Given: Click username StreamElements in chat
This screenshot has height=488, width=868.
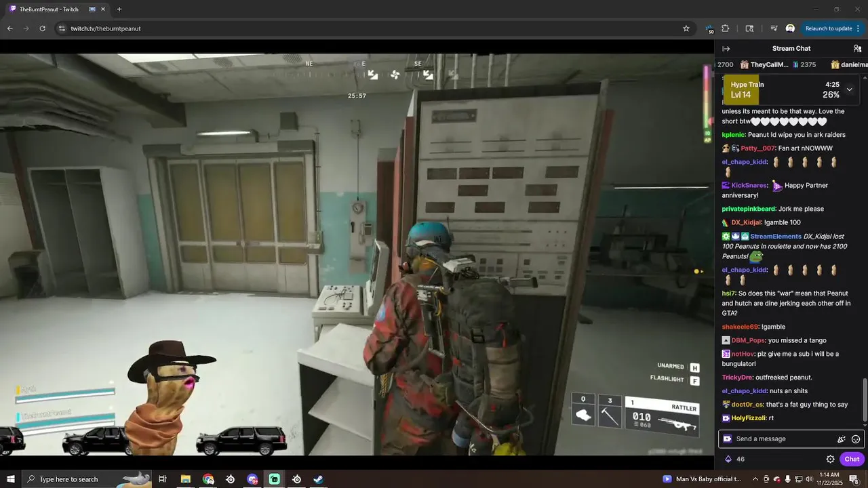Looking at the screenshot, I should pyautogui.click(x=776, y=237).
